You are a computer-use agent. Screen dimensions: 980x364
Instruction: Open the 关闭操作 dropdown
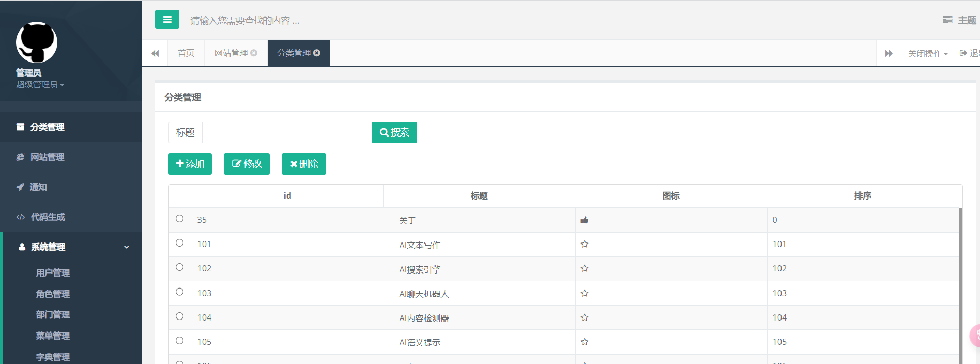tap(928, 54)
